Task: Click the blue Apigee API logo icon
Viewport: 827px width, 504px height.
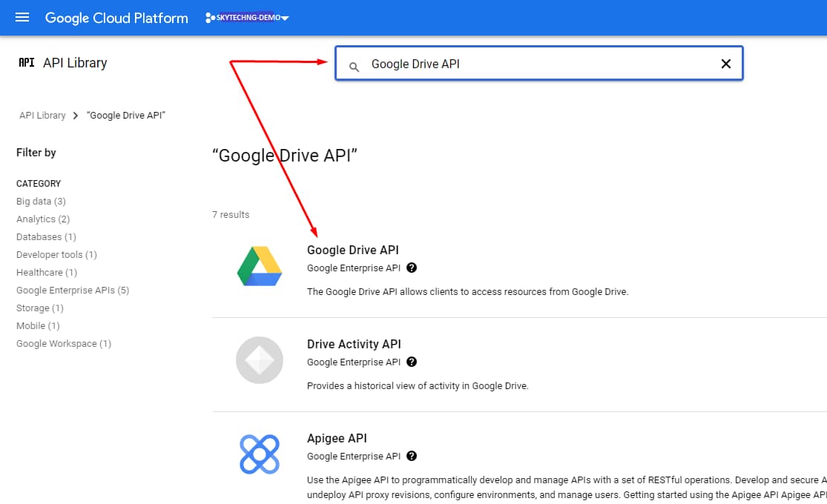Action: (x=260, y=454)
